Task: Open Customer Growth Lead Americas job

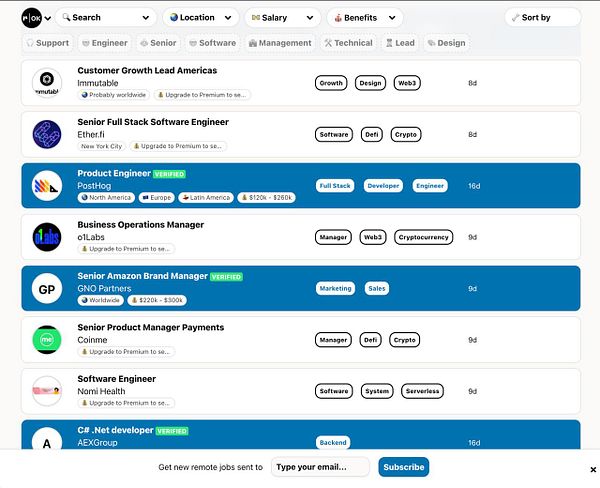Action: pos(147,70)
